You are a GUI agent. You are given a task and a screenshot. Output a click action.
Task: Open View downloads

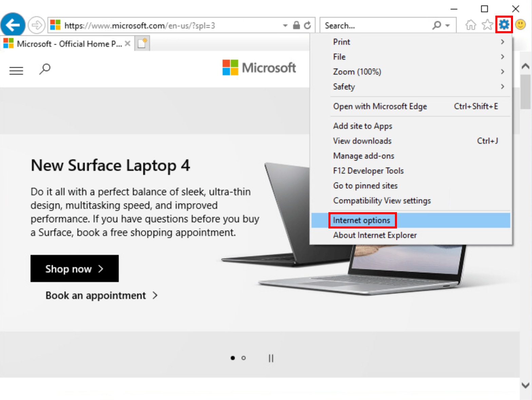coord(411,141)
